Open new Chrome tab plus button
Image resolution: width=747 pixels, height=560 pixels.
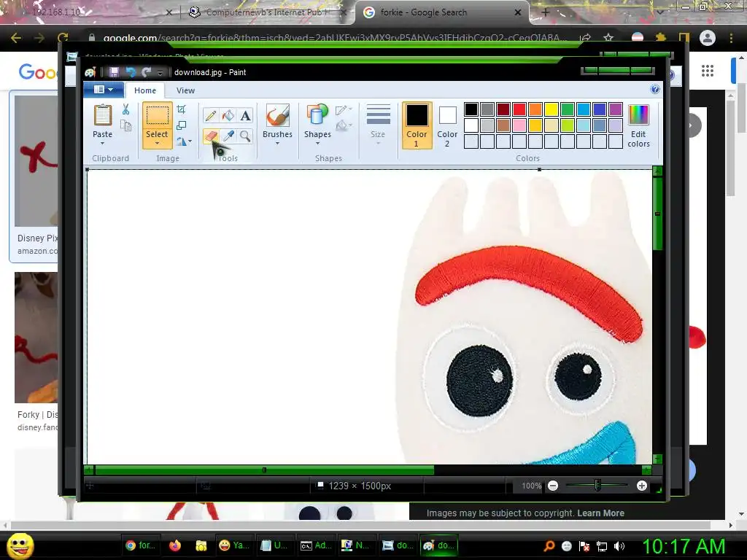(546, 12)
